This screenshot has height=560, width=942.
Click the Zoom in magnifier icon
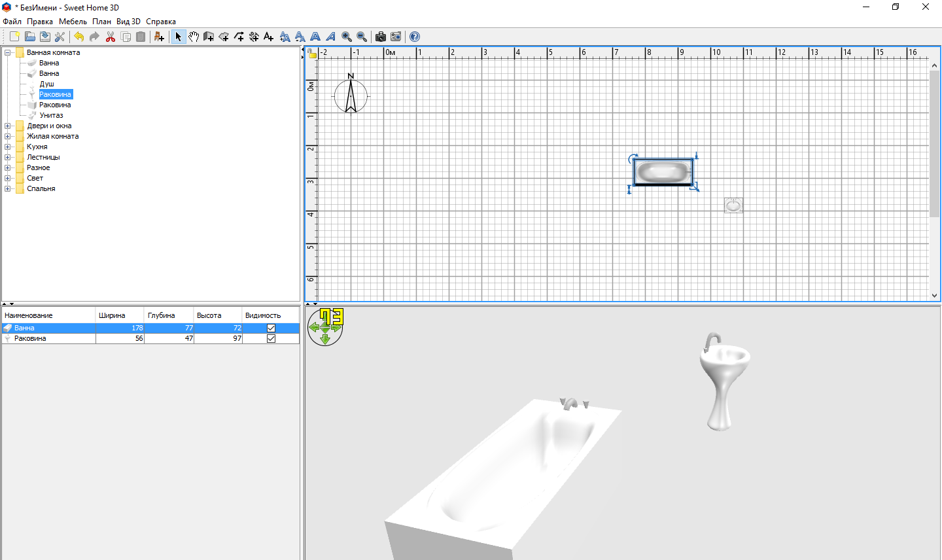pos(347,37)
